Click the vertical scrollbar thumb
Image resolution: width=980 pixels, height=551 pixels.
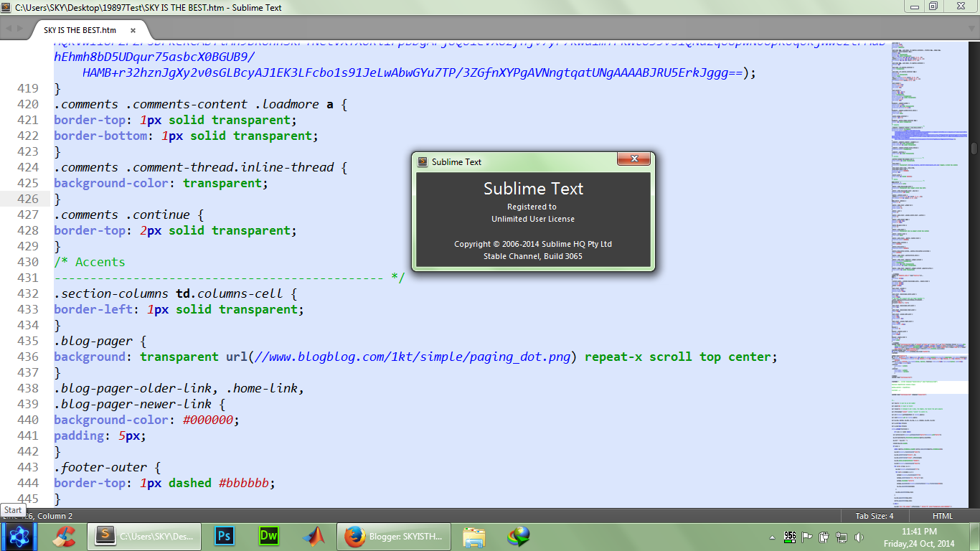974,149
